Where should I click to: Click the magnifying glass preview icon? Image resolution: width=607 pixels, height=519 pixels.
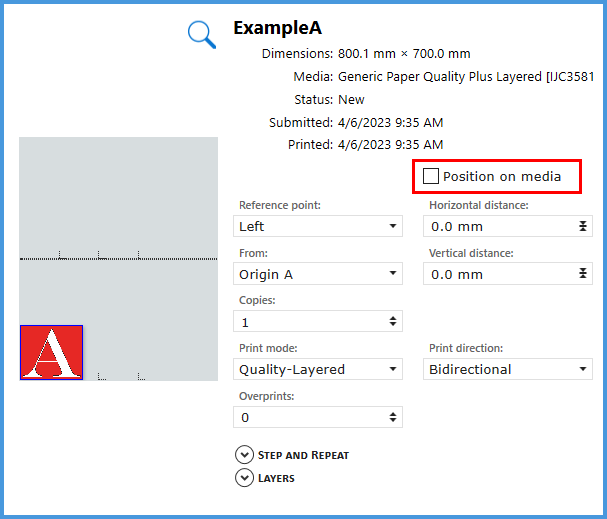(x=202, y=35)
